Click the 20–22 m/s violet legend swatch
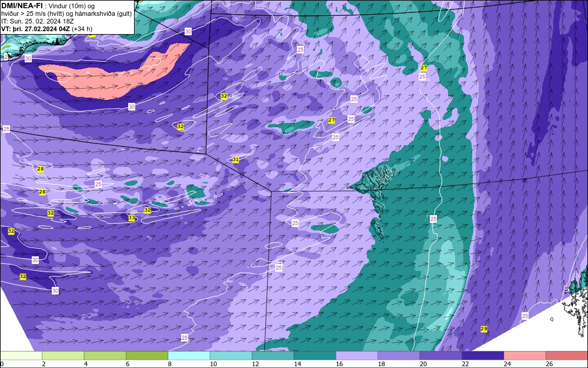The width and height of the screenshot is (588, 368). click(441, 356)
